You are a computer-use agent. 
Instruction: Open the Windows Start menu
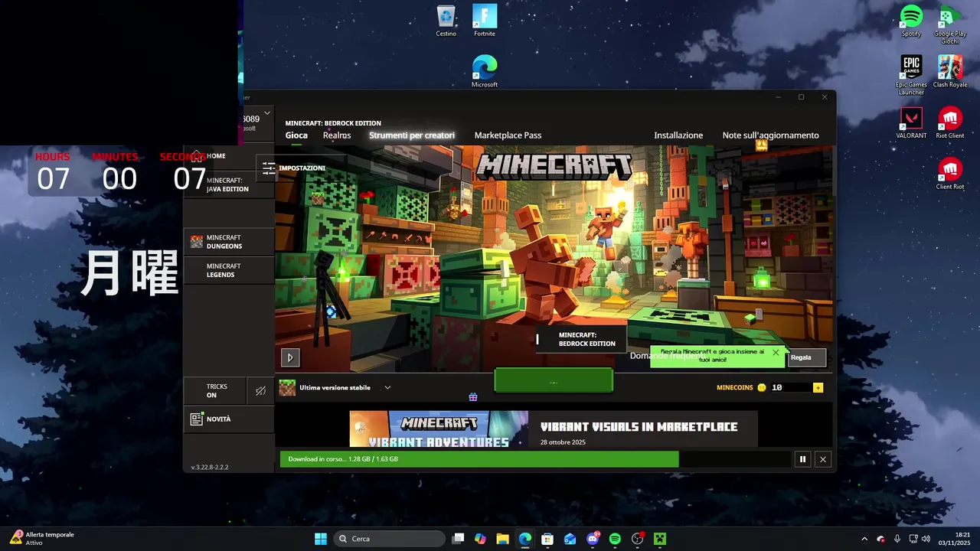coord(321,539)
